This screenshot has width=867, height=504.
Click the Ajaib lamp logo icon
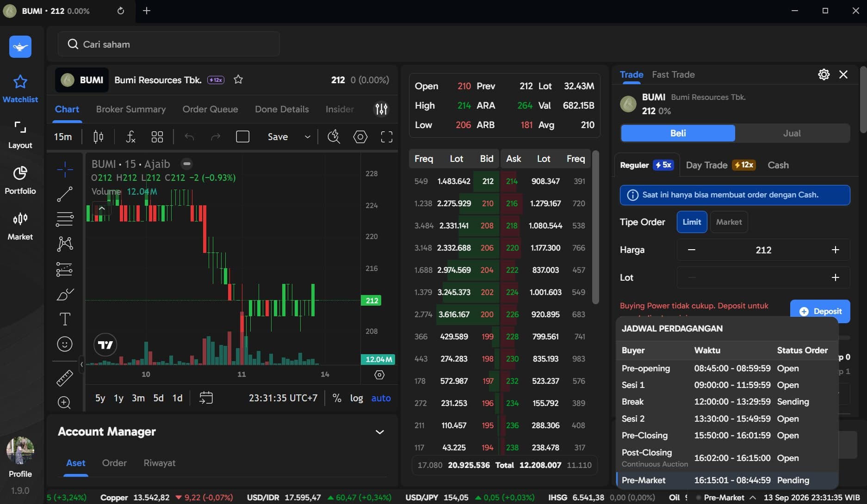pos(20,47)
